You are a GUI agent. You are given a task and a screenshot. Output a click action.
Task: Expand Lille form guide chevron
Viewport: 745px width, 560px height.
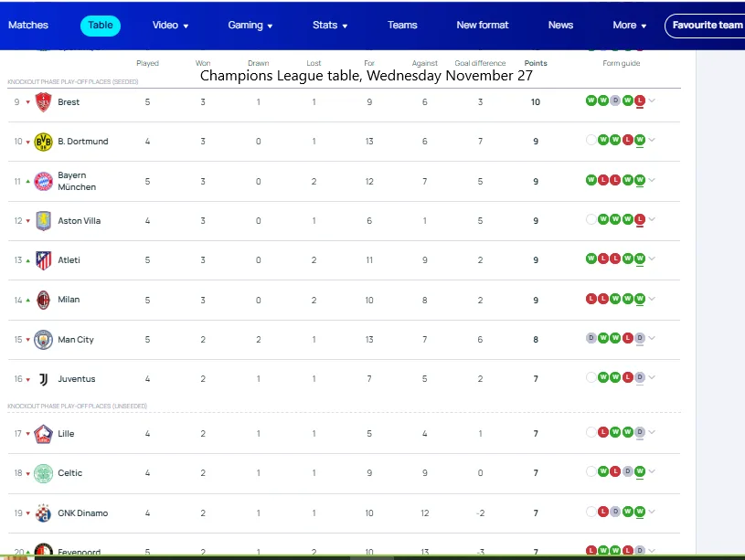(652, 434)
